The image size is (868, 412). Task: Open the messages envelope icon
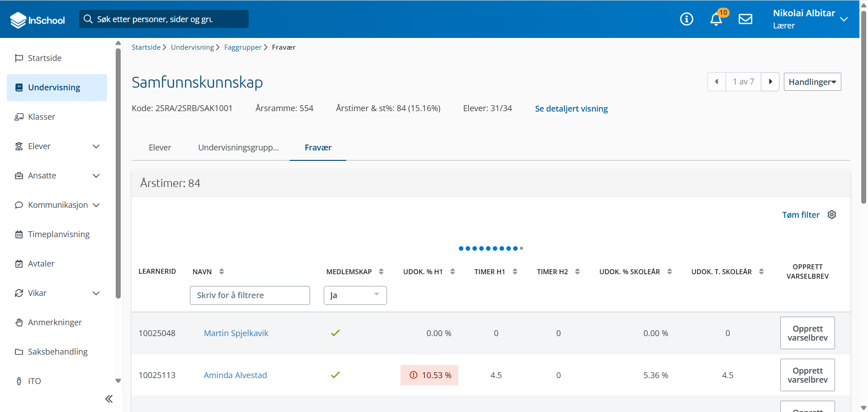tap(745, 19)
